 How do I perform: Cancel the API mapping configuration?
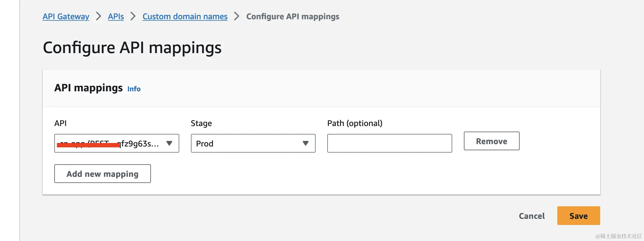(532, 216)
